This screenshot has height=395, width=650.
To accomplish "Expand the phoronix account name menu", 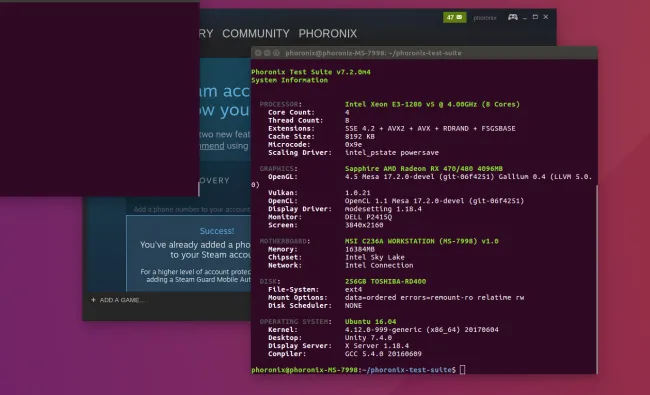I will (485, 18).
